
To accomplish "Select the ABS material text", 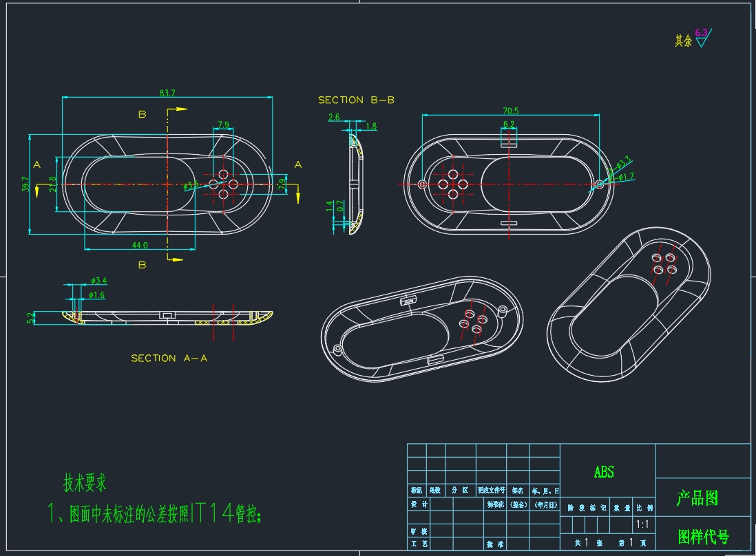I will (x=604, y=472).
